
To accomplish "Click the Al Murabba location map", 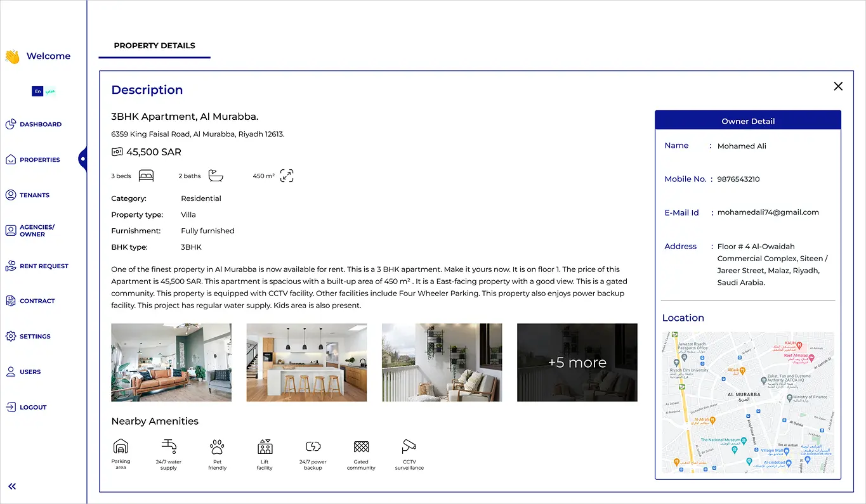I will 748,403.
